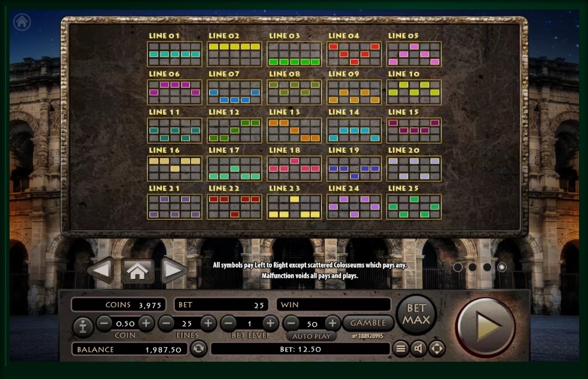588x379 pixels.
Task: Click the refresh balance icon
Action: [x=199, y=349]
